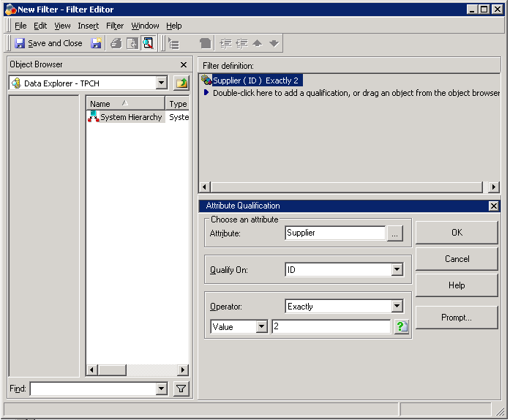Close the Attribute Qualification pane
This screenshot has width=510, height=420.
pos(493,206)
